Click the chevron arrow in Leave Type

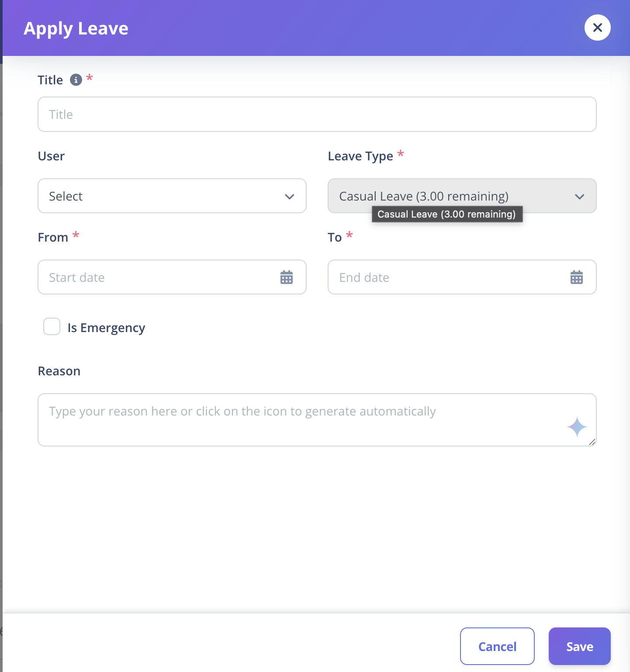[579, 197]
